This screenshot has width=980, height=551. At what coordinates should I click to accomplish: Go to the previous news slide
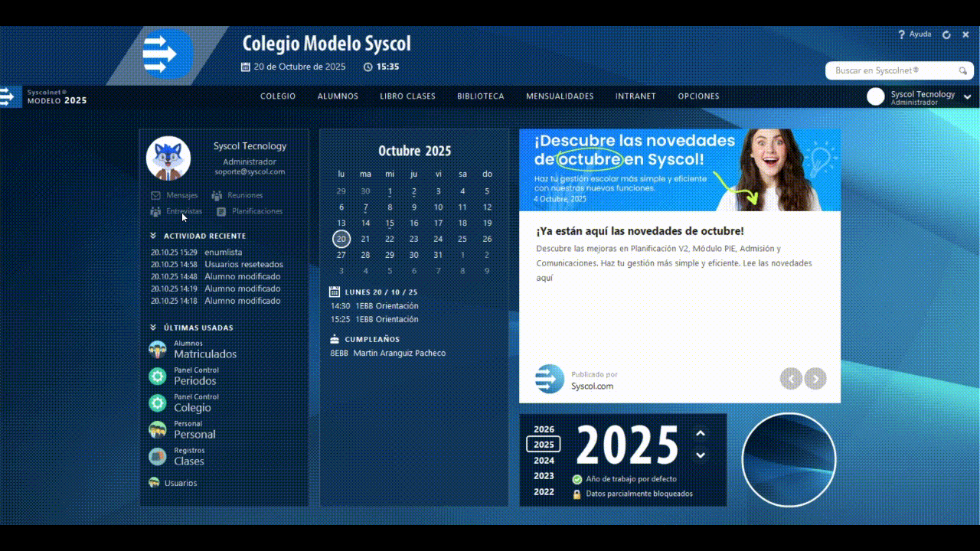[x=791, y=378]
